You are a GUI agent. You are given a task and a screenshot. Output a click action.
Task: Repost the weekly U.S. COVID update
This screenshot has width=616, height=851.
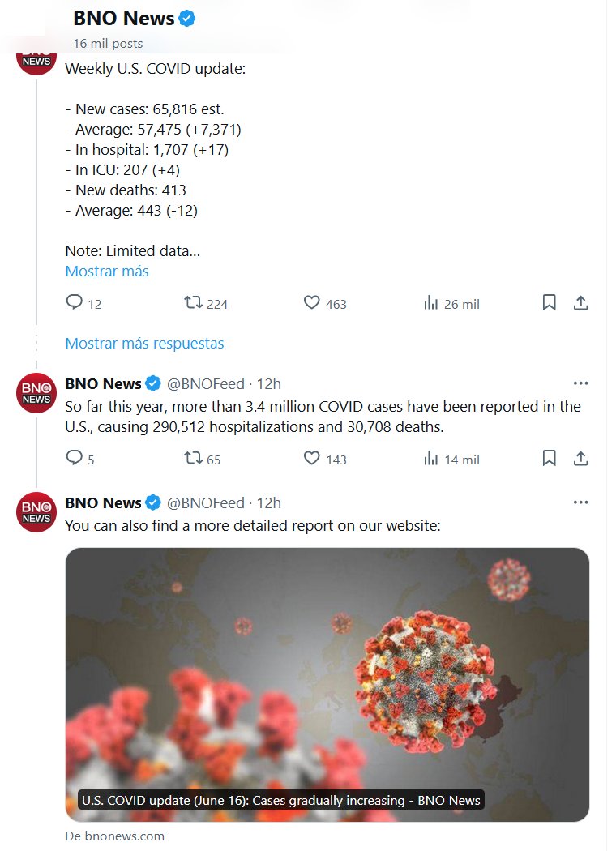click(x=193, y=303)
